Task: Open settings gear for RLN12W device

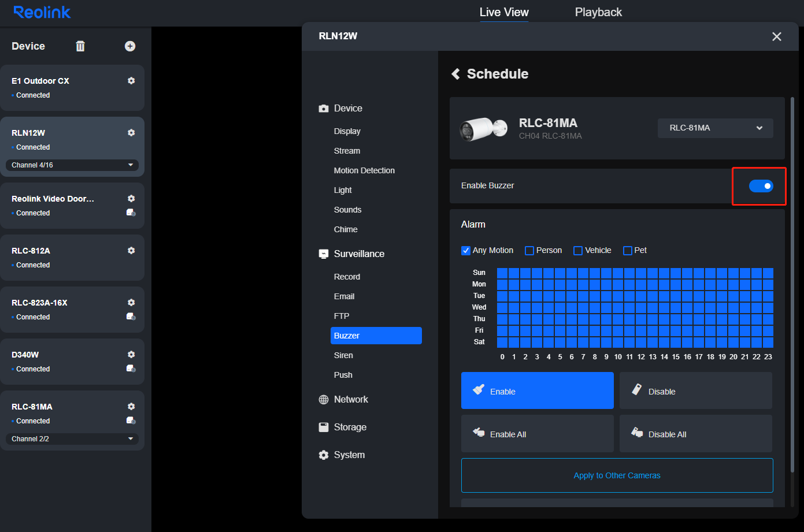Action: tap(131, 133)
